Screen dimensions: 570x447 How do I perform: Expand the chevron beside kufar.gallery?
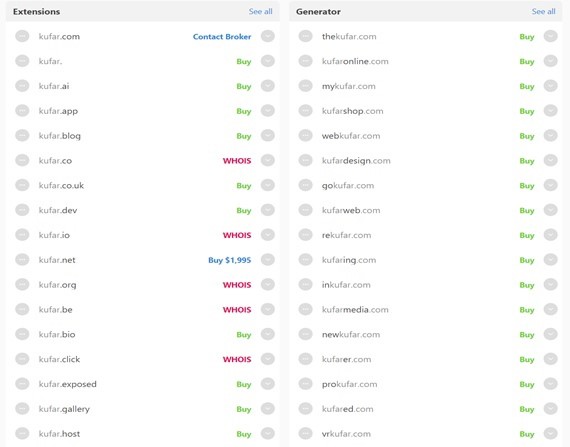[268, 409]
